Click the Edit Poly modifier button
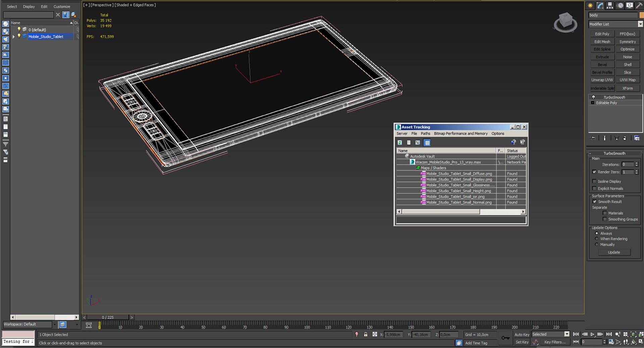This screenshot has width=644, height=348. [602, 34]
